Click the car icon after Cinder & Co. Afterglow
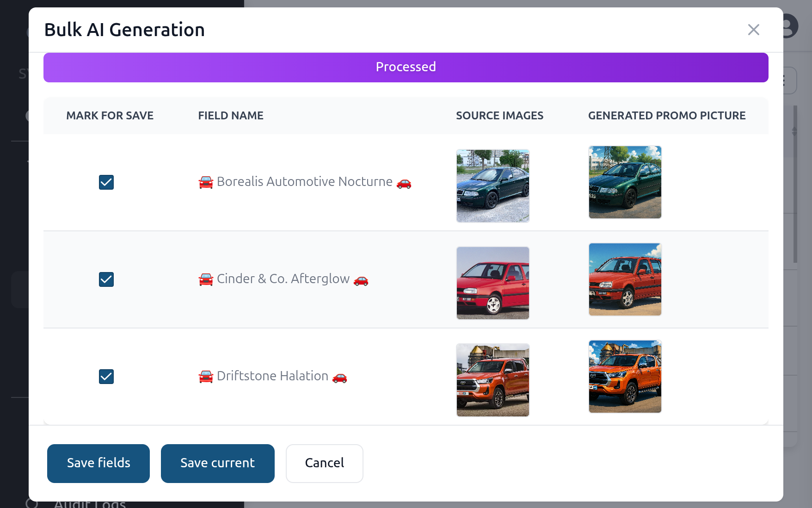 point(361,281)
